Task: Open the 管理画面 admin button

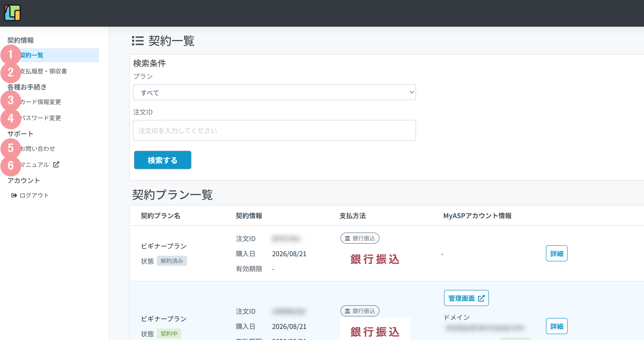Action: click(466, 298)
